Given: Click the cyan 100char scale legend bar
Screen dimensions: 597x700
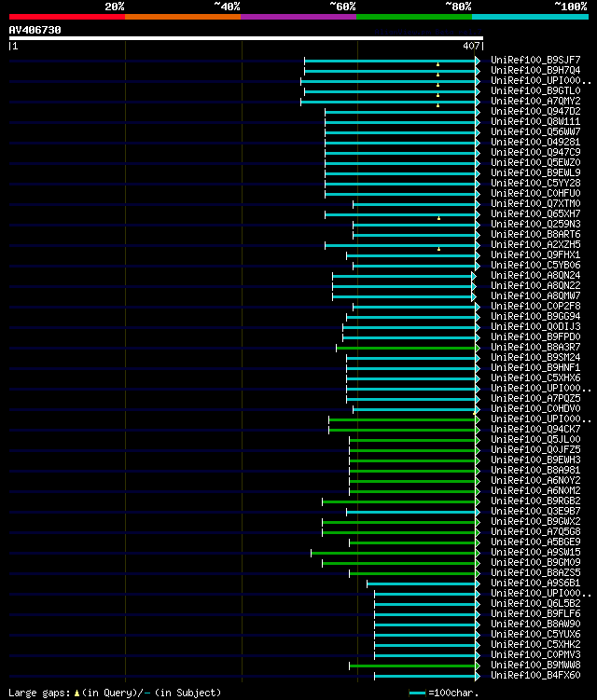Looking at the screenshot, I should 417,693.
